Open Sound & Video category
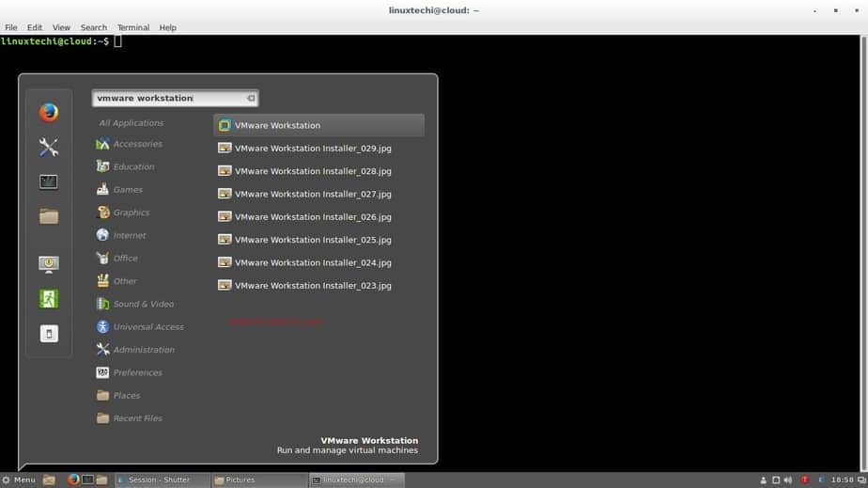The image size is (868, 488). 135,304
